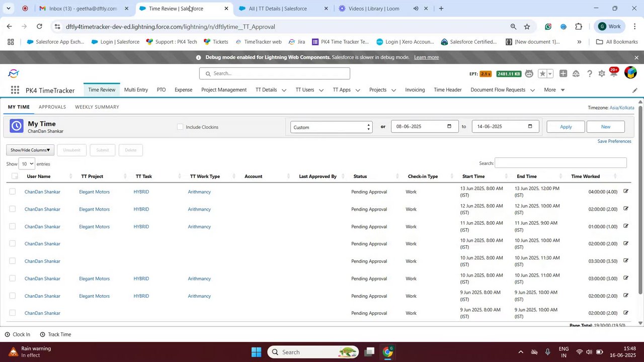644x362 pixels.
Task: Show hidden system tray icons
Action: coord(521,352)
